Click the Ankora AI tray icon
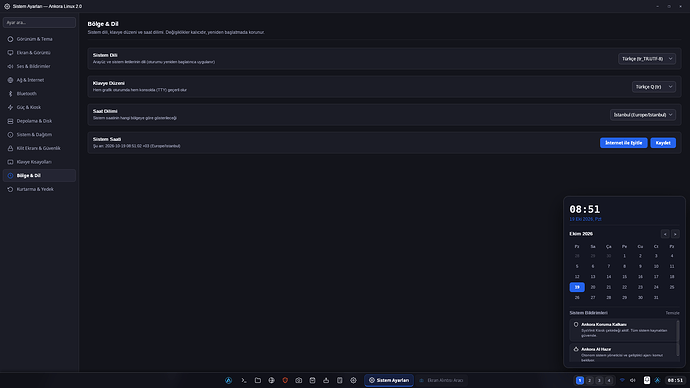690x388 pixels. pos(657,381)
